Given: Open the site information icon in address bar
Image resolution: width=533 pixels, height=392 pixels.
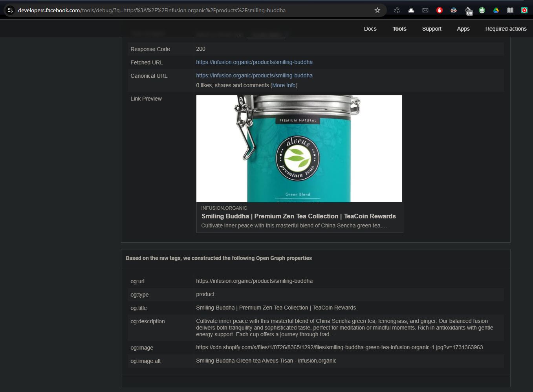Looking at the screenshot, I should 11,10.
